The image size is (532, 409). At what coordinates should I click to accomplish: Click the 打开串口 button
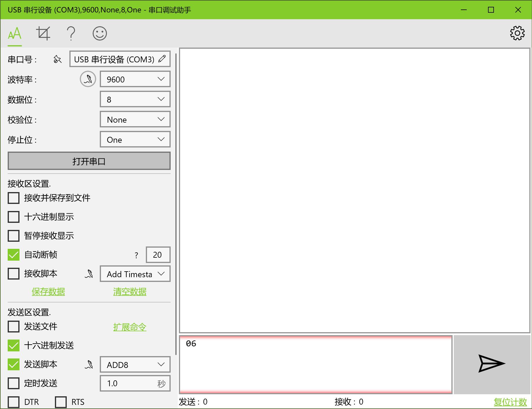click(89, 161)
